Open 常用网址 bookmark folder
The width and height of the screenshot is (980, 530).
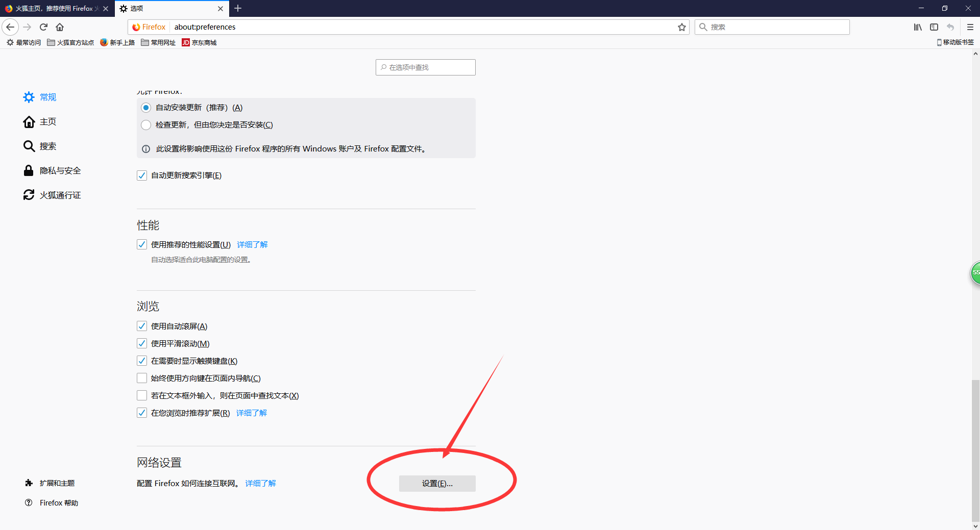(158, 43)
